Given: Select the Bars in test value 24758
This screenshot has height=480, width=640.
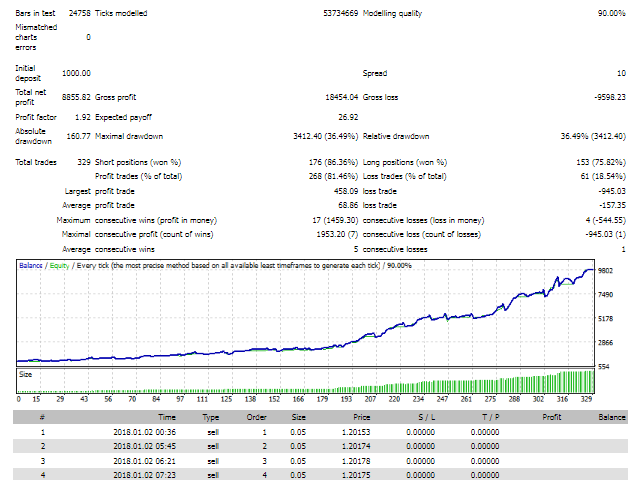Looking at the screenshot, I should pyautogui.click(x=80, y=13).
